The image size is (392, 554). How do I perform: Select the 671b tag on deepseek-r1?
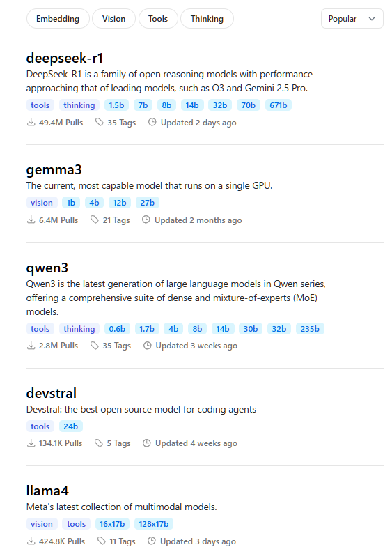tap(279, 105)
